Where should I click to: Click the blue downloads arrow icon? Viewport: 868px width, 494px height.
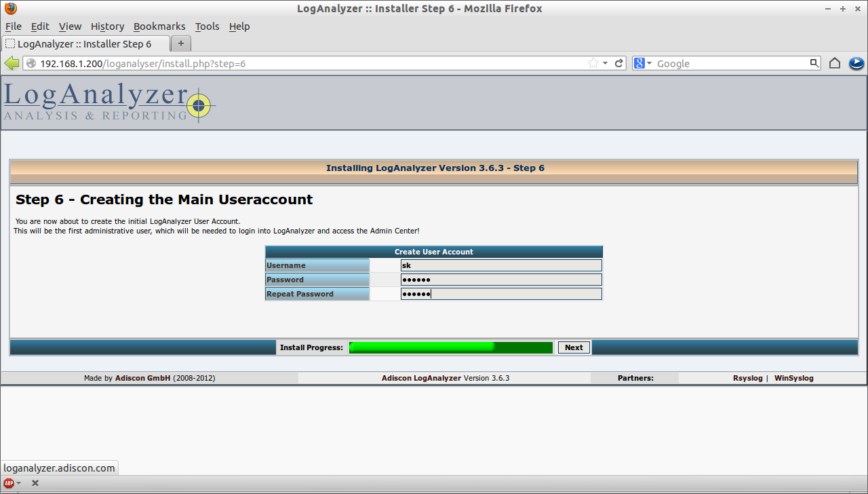[x=856, y=63]
